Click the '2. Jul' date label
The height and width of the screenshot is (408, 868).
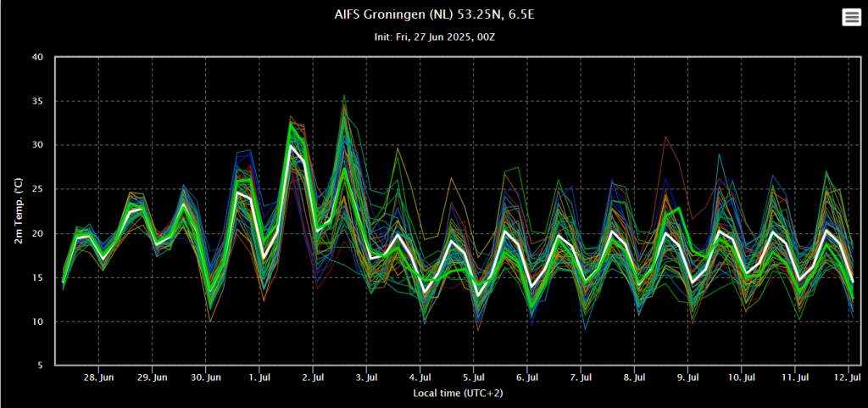pos(313,377)
